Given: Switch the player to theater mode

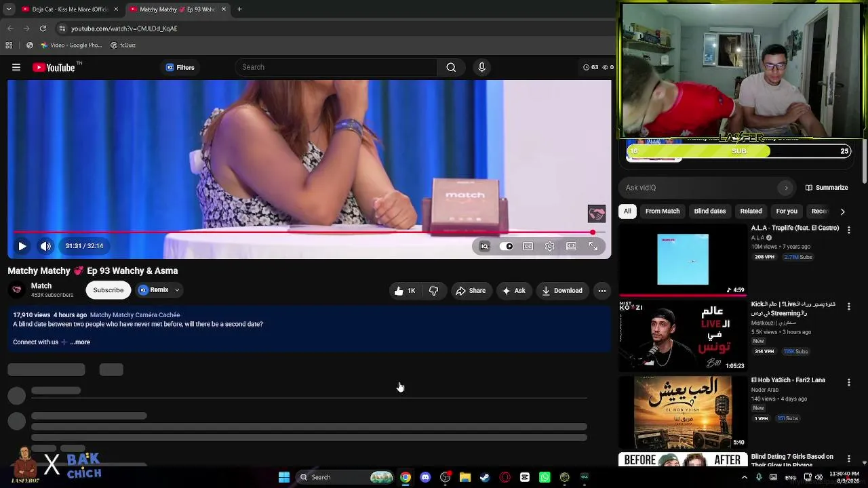Looking at the screenshot, I should (x=572, y=246).
